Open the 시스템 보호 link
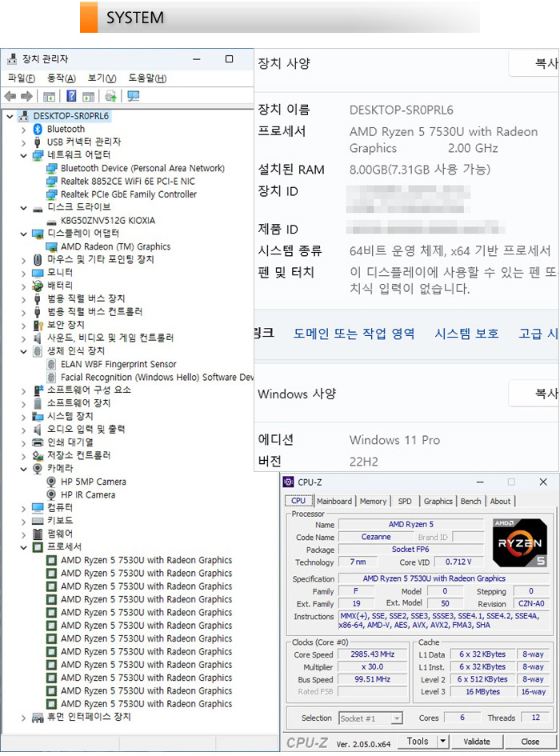The width and height of the screenshot is (560, 756). (466, 334)
